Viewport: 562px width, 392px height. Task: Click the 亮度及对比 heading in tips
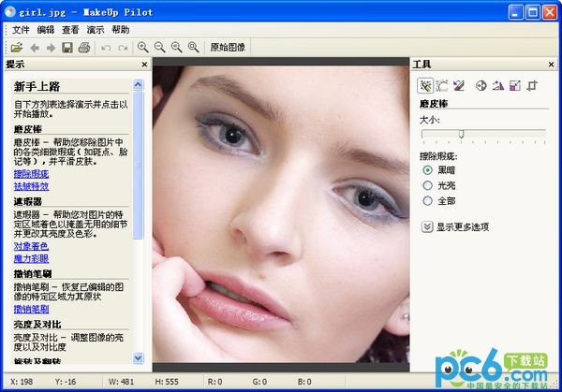click(37, 325)
